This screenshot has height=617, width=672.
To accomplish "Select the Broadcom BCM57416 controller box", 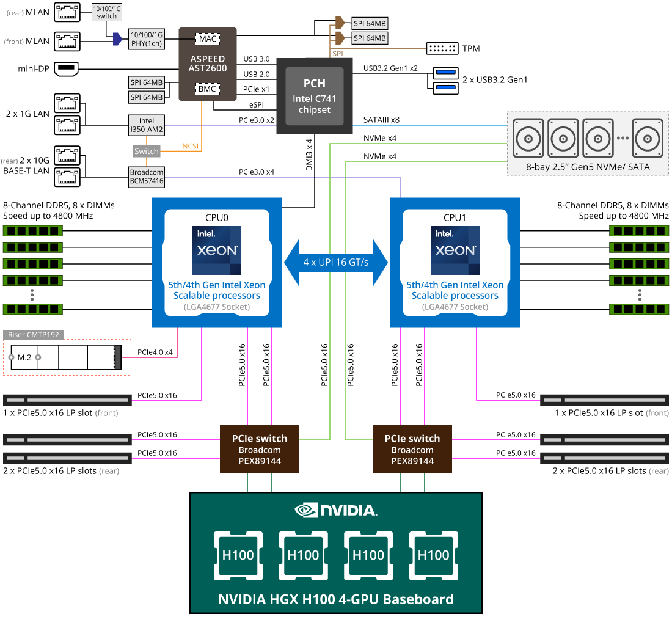I will click(147, 177).
